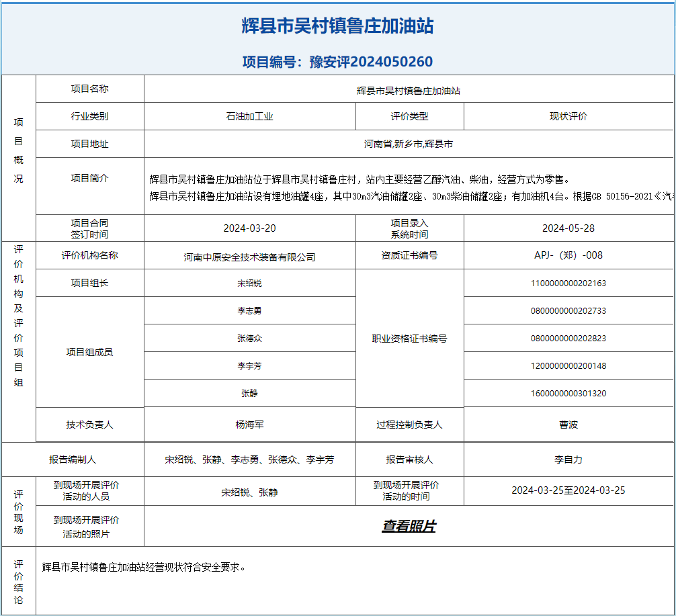Select process controller 曹波

568,425
